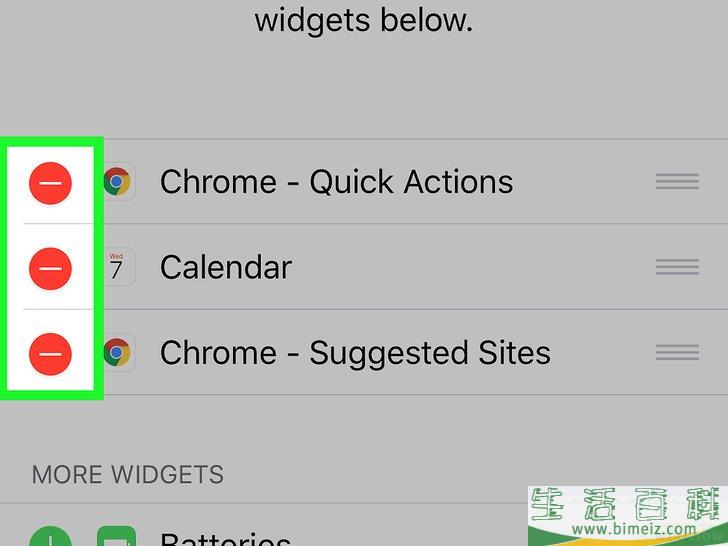The height and width of the screenshot is (546, 728).
Task: Tap the Batteries widget name
Action: 226,539
